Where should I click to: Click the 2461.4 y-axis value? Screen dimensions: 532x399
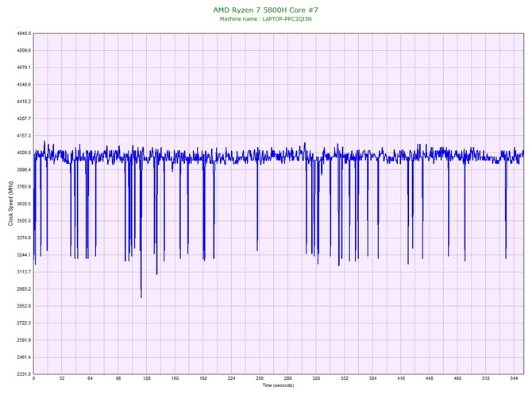point(24,357)
